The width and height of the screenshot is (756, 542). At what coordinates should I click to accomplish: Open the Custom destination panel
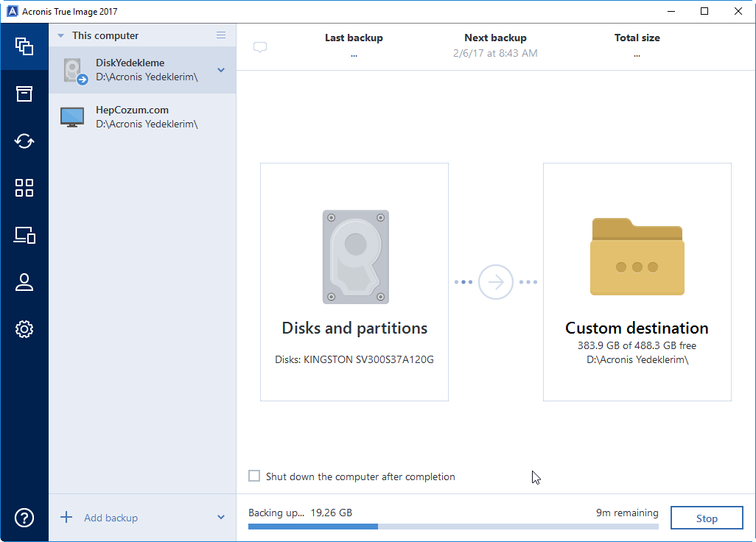click(637, 282)
